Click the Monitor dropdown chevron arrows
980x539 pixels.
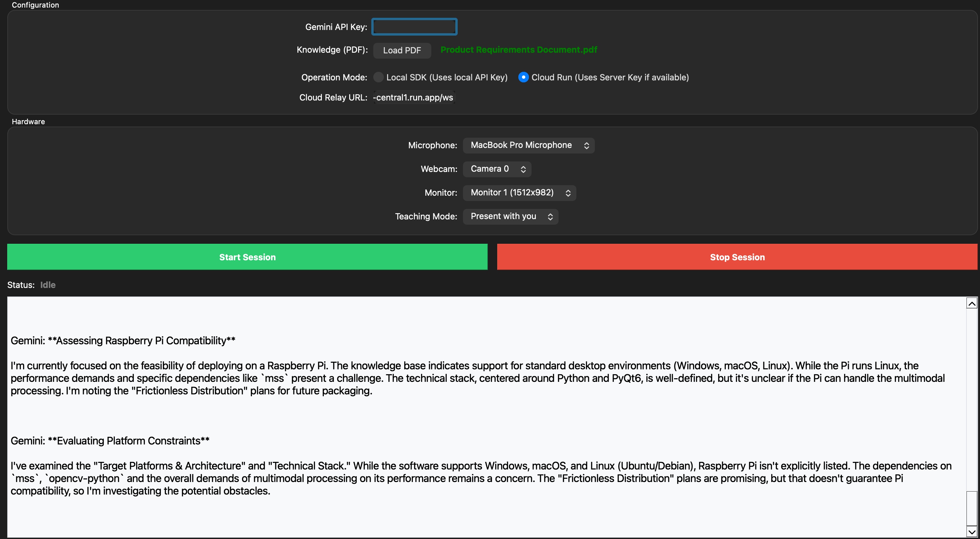[x=568, y=193]
